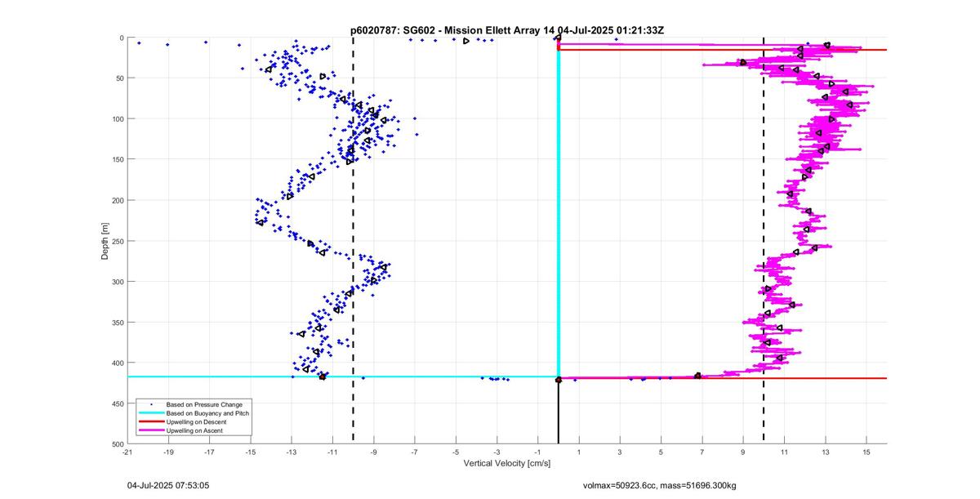The width and height of the screenshot is (980, 499).
Task: Click the x-axis tick label '5'
Action: point(661,452)
